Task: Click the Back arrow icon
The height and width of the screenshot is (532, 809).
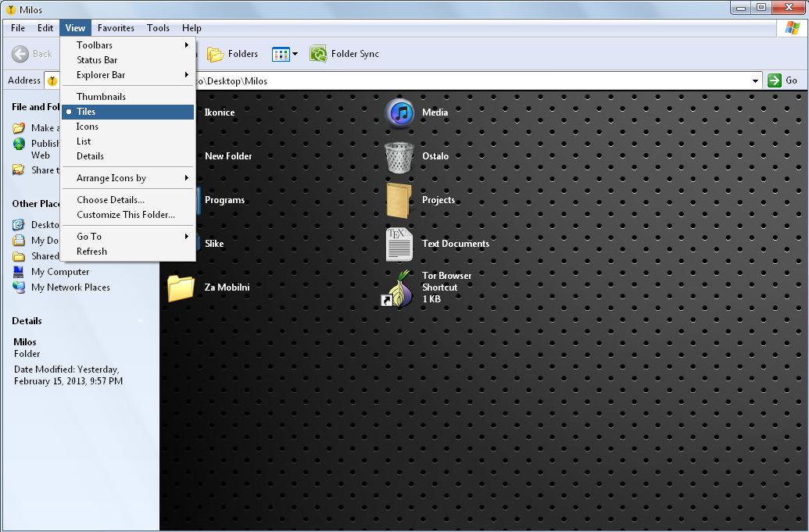Action: coord(20,54)
